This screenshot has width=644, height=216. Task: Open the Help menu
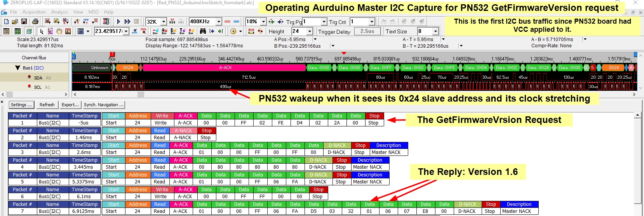pyautogui.click(x=109, y=12)
